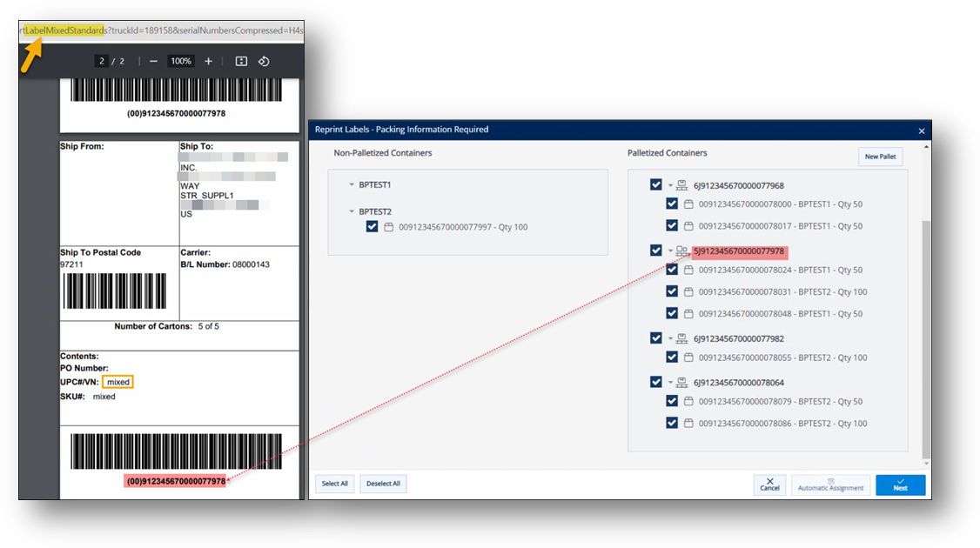Viewport: 980px width, 548px height.
Task: Click the fit to page icon
Action: (x=241, y=62)
